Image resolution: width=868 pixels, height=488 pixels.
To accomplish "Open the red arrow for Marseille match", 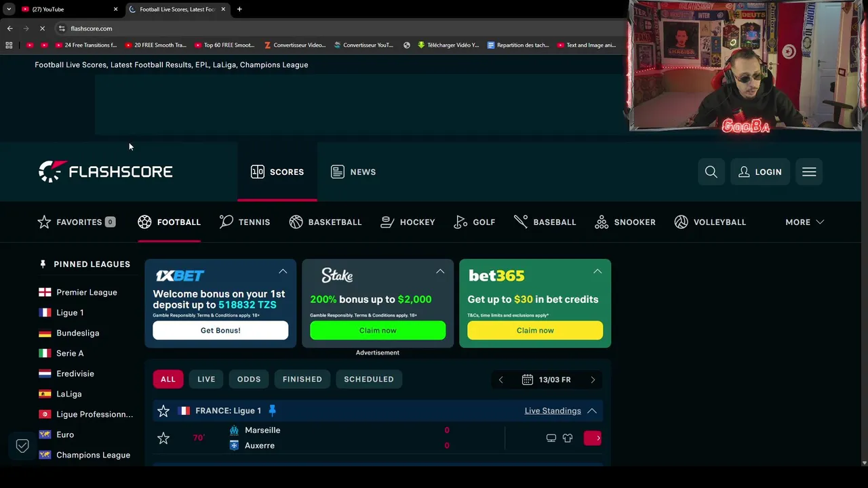I will point(593,438).
